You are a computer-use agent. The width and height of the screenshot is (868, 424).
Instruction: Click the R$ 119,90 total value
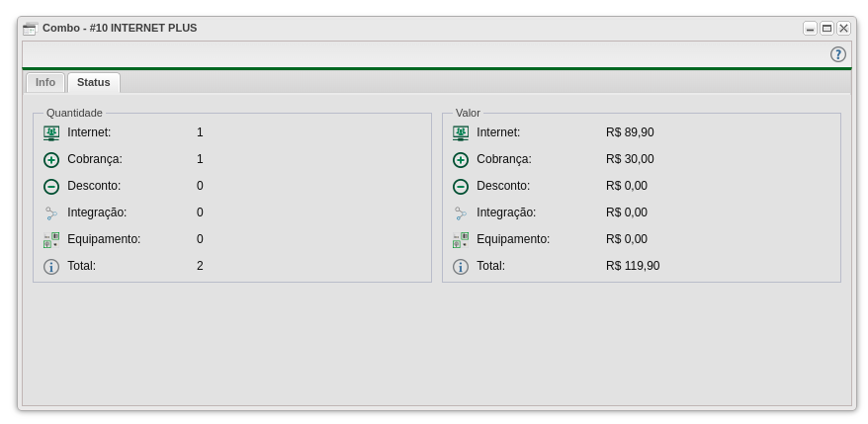point(633,266)
